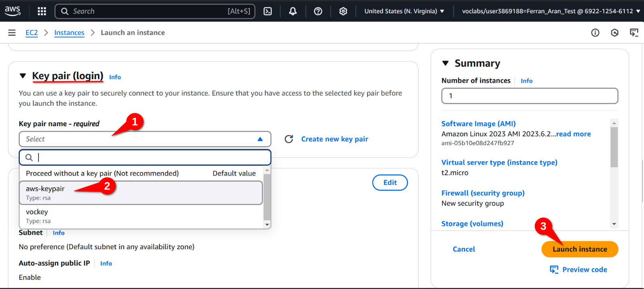Open the settings gear icon

pyautogui.click(x=343, y=11)
